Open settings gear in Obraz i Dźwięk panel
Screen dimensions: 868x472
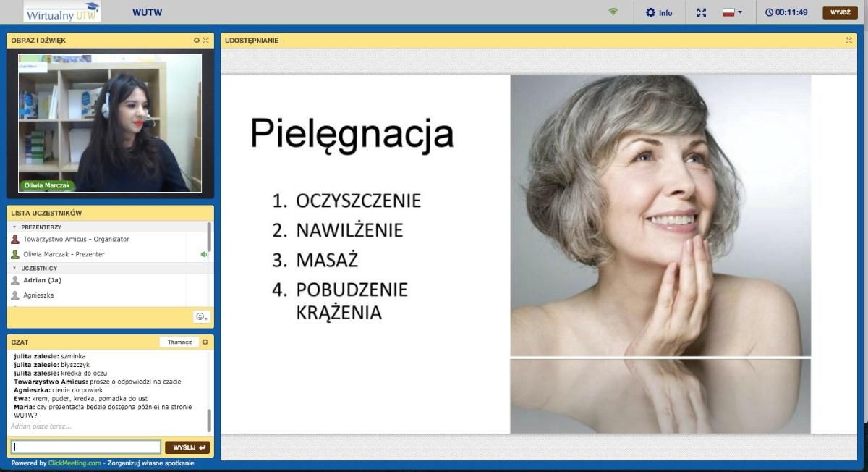tap(196, 41)
